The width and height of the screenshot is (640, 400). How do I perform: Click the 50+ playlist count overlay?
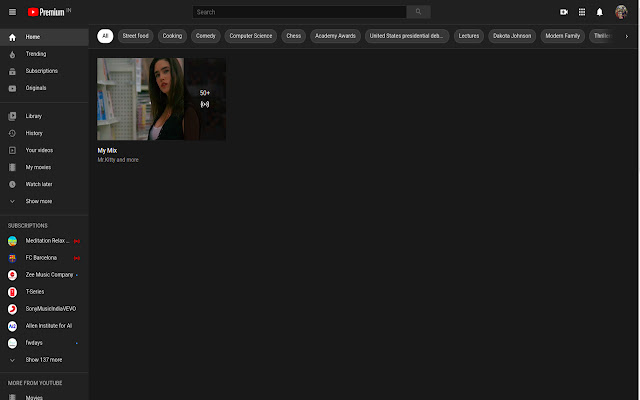(204, 93)
